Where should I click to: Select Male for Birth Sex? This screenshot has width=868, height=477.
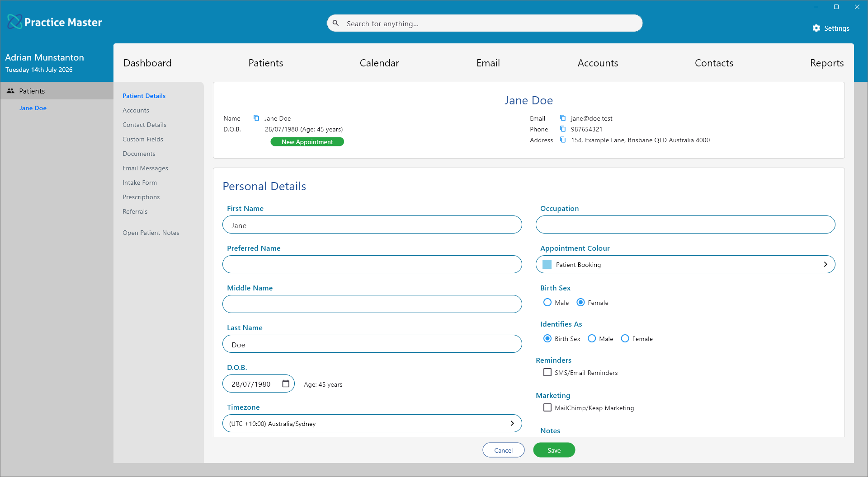(x=547, y=302)
